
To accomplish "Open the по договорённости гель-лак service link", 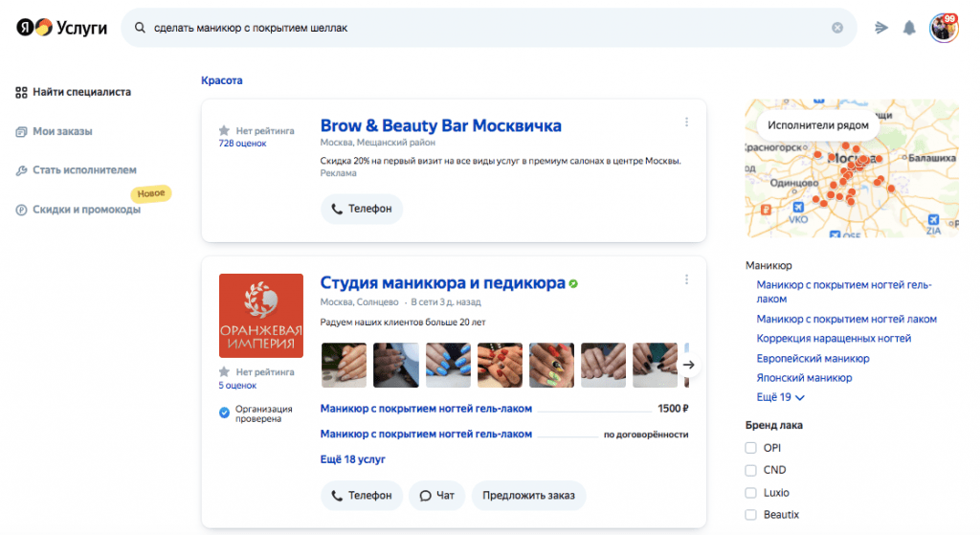I will (x=426, y=435).
